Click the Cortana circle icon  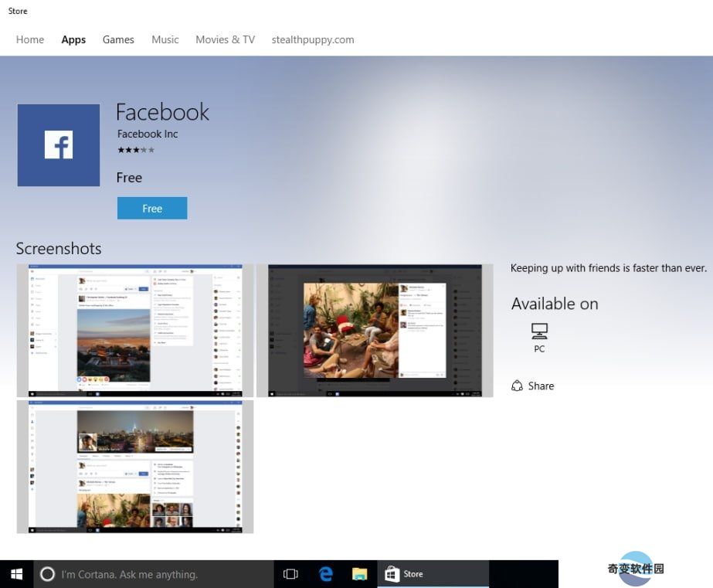(x=47, y=574)
